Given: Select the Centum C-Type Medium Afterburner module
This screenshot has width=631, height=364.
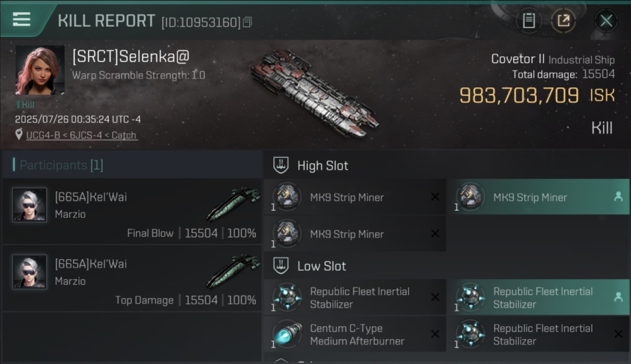Looking at the screenshot, I should [x=355, y=334].
